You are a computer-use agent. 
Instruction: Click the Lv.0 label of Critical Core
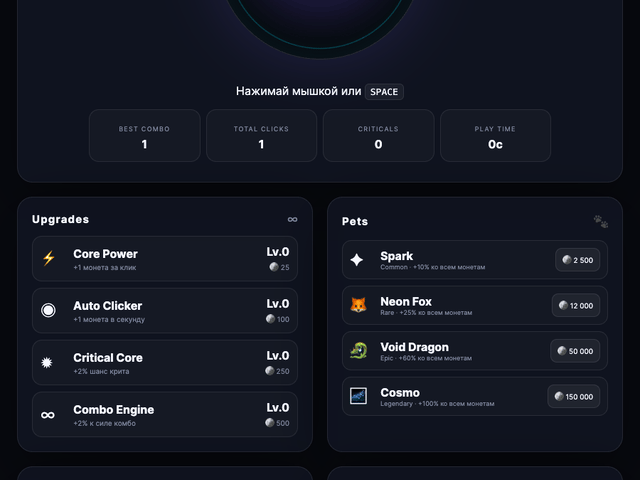(x=278, y=356)
